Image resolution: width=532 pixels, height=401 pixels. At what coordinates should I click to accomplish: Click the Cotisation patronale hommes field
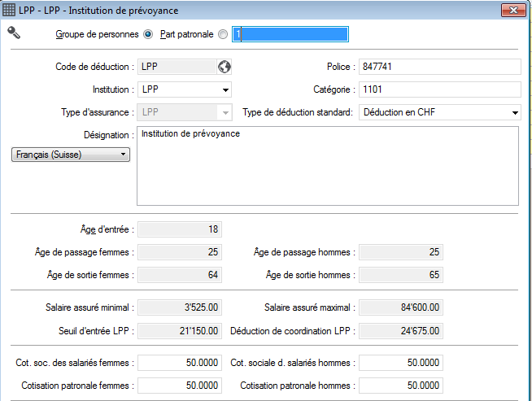[401, 386]
